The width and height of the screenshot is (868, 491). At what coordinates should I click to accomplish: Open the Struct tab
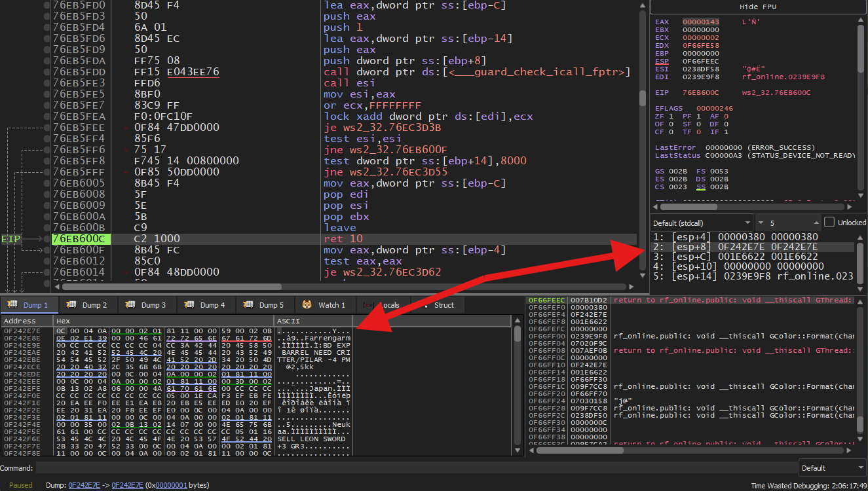point(438,305)
